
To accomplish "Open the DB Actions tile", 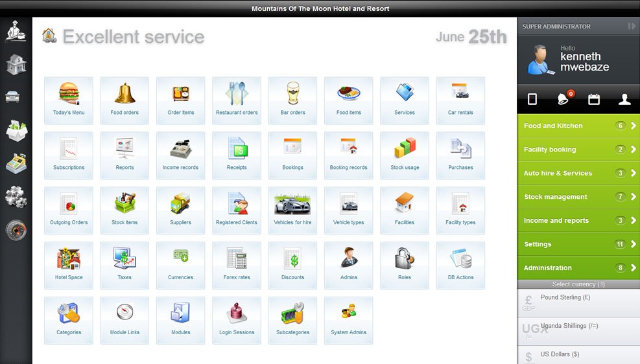I will point(460,266).
